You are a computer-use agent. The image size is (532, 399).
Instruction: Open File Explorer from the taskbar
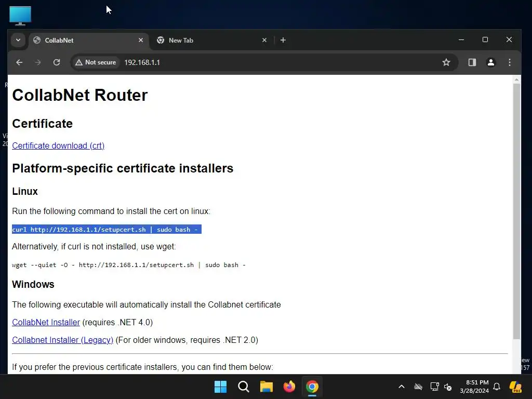click(x=267, y=387)
